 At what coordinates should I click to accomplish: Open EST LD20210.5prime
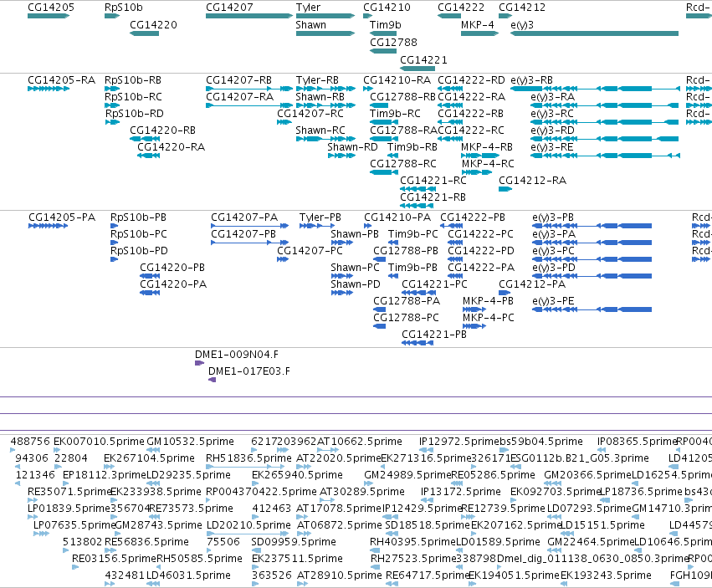tap(248, 525)
